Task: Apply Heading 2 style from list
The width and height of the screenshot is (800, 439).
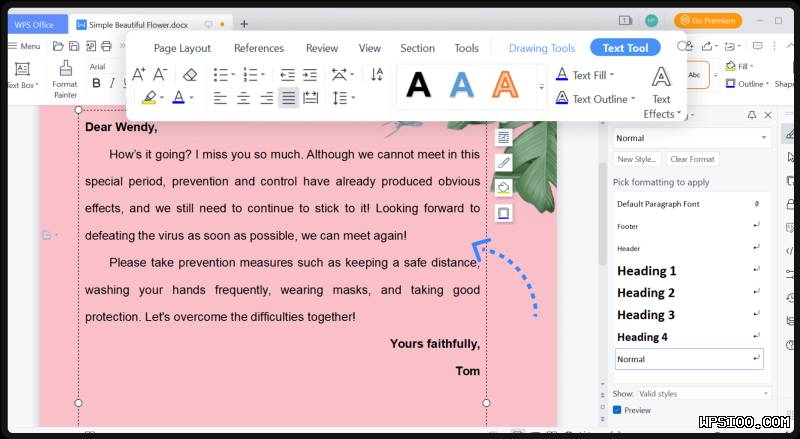Action: [646, 293]
